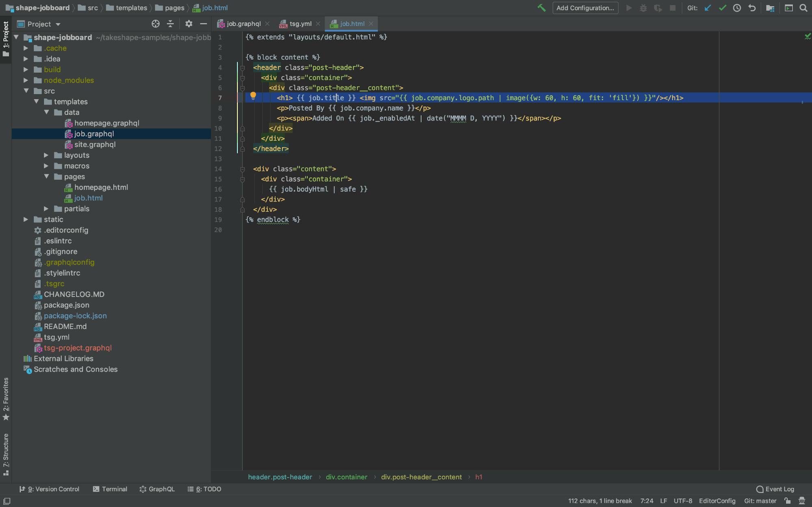The width and height of the screenshot is (812, 507).
Task: Toggle fold marker at line 4 header
Action: point(242,68)
